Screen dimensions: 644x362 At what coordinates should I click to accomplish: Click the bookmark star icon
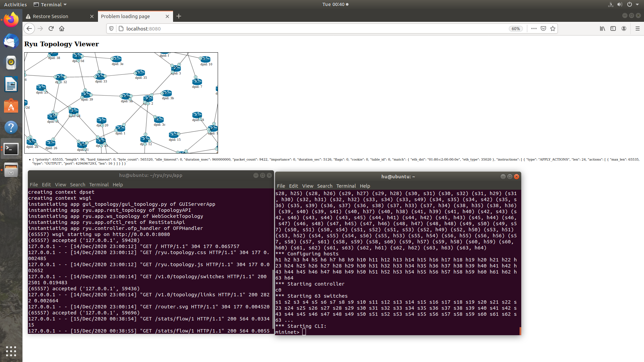pyautogui.click(x=553, y=28)
